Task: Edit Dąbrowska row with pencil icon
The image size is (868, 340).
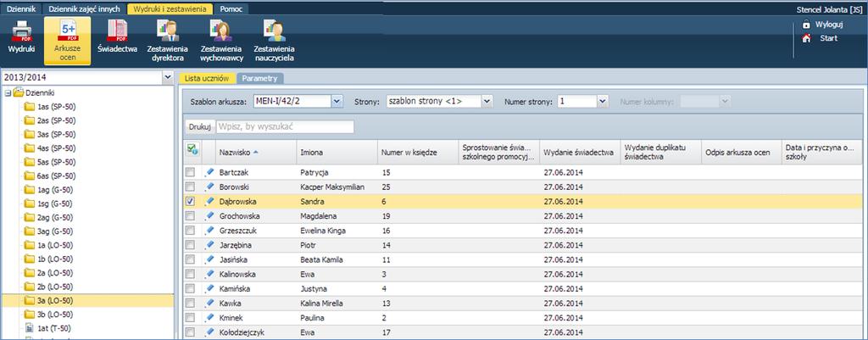Action: click(209, 202)
